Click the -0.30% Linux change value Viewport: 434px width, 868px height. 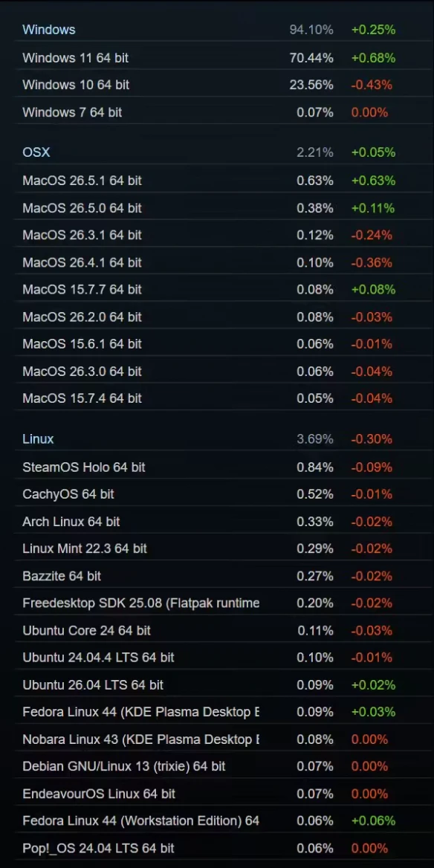coord(372,439)
